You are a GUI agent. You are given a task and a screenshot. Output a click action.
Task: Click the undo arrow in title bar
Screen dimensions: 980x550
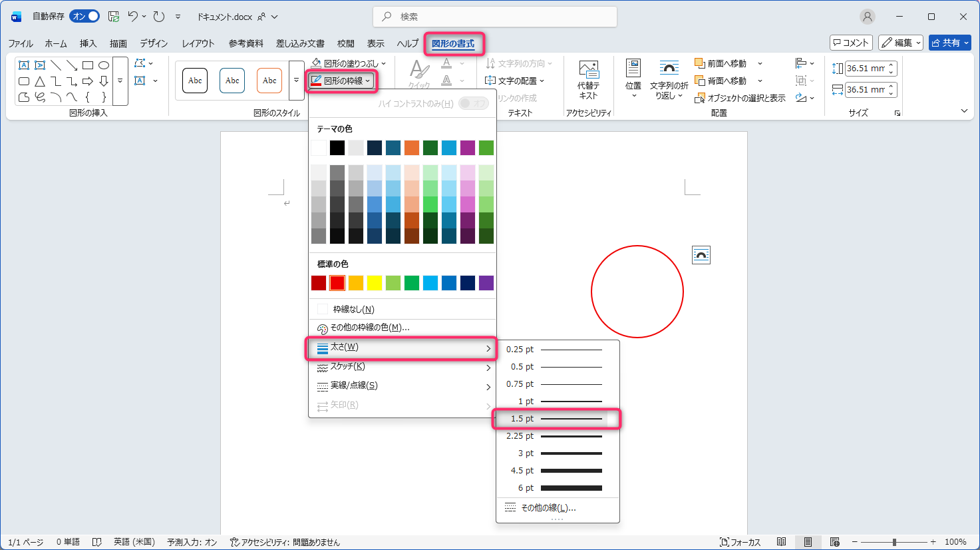pyautogui.click(x=133, y=17)
